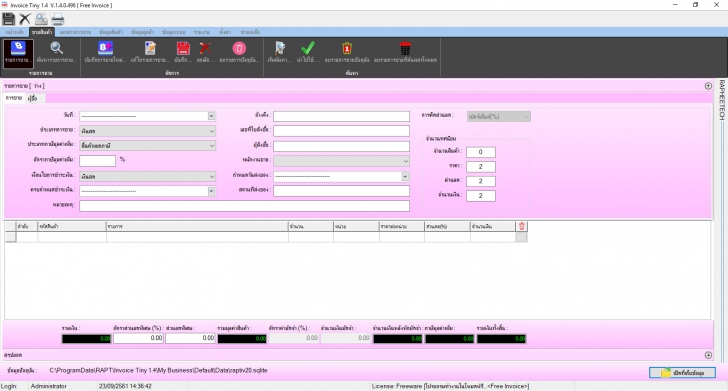728x391 pixels.
Task: Open the วันที่ date picker dropdown
Action: (211, 116)
